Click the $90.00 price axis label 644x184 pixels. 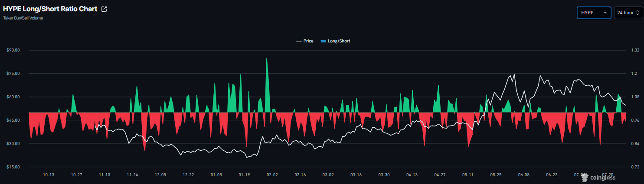pos(13,50)
